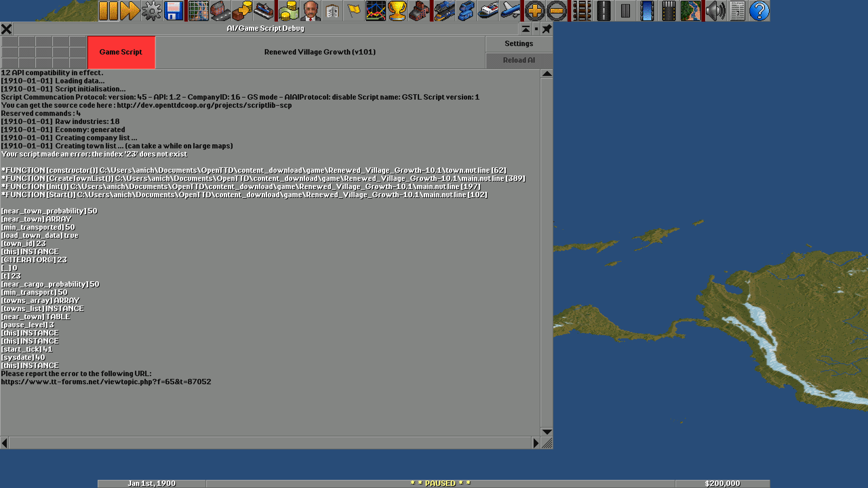Open the subsidies menu

tap(242, 11)
